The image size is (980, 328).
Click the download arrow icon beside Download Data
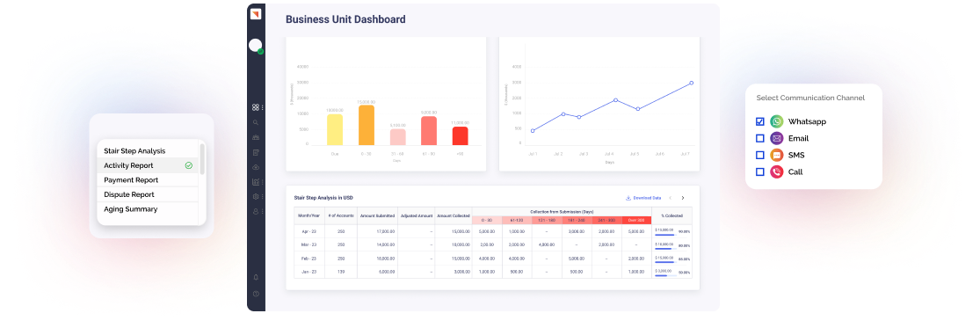coord(628,198)
